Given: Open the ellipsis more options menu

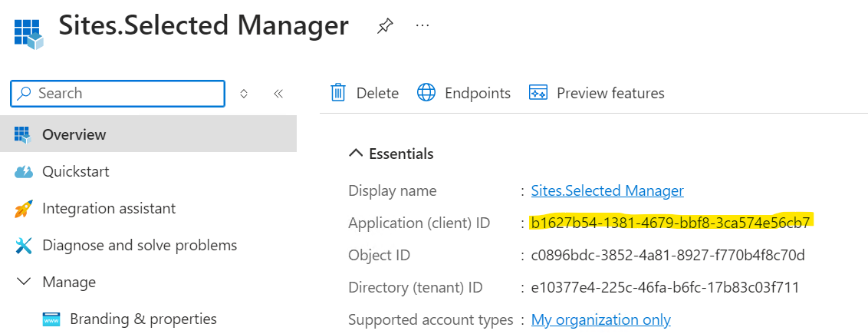Looking at the screenshot, I should click(422, 25).
